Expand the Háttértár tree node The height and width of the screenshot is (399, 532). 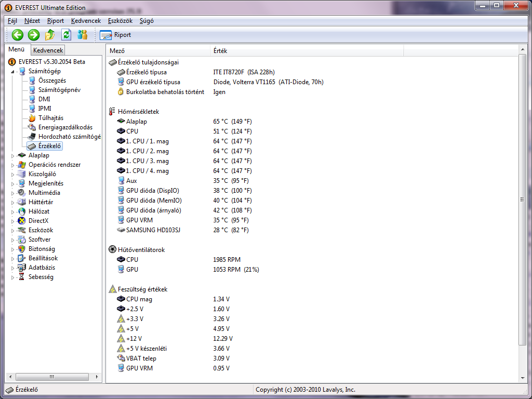coord(13,203)
